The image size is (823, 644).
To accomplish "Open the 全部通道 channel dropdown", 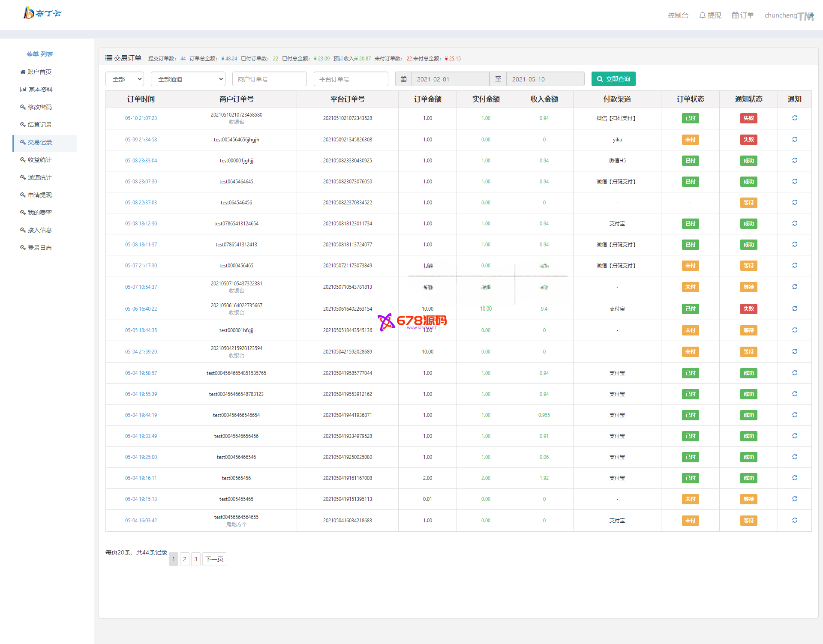I will coord(188,79).
